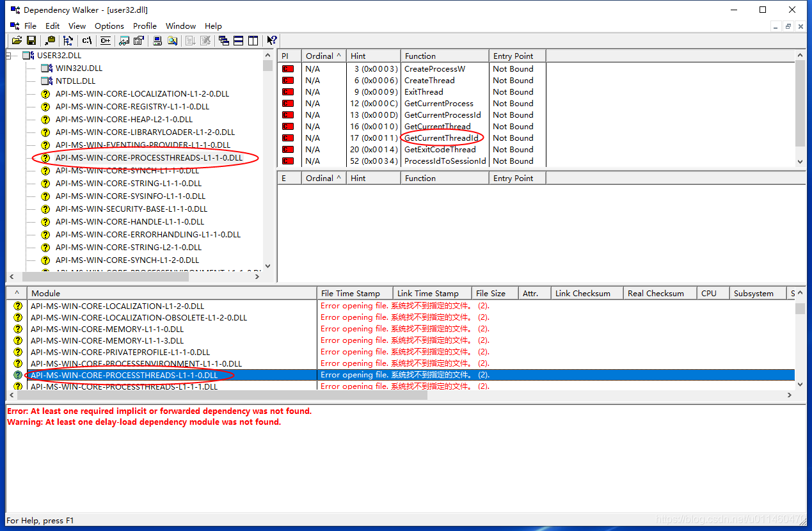Screen dimensions: 812x531
Task: Select API-MS-WIN-CORE-SYNCH-L1-2-0.DLL tree row
Action: click(x=127, y=260)
